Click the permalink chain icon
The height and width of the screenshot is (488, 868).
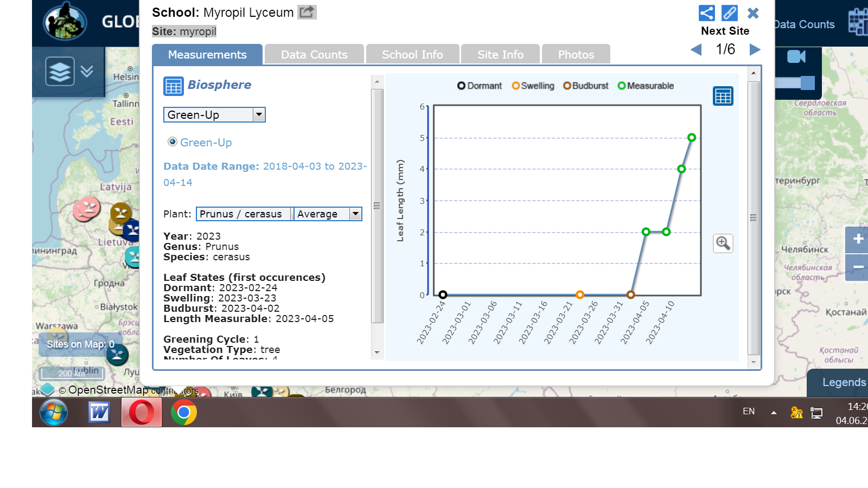[x=730, y=13]
